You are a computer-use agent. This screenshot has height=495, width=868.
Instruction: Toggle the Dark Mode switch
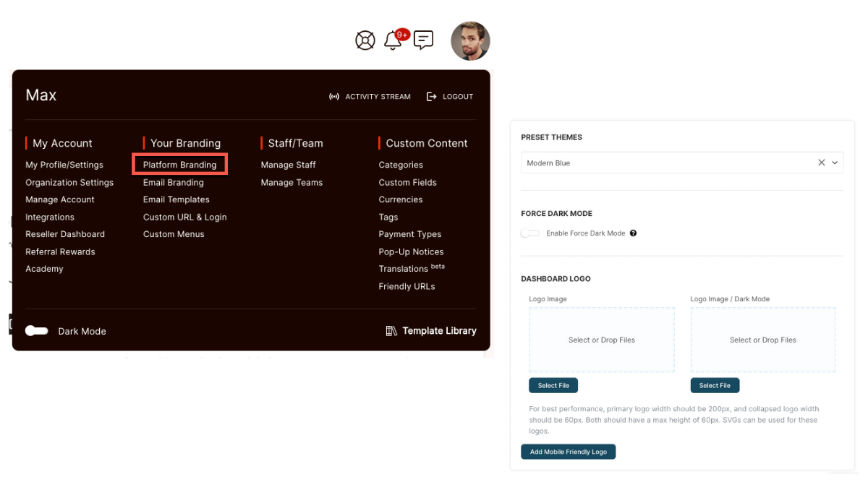point(37,331)
